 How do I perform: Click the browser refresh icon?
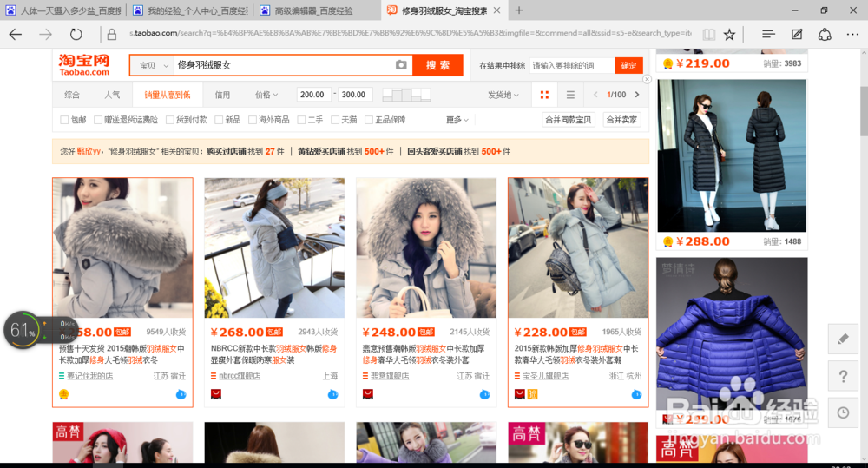click(x=76, y=35)
